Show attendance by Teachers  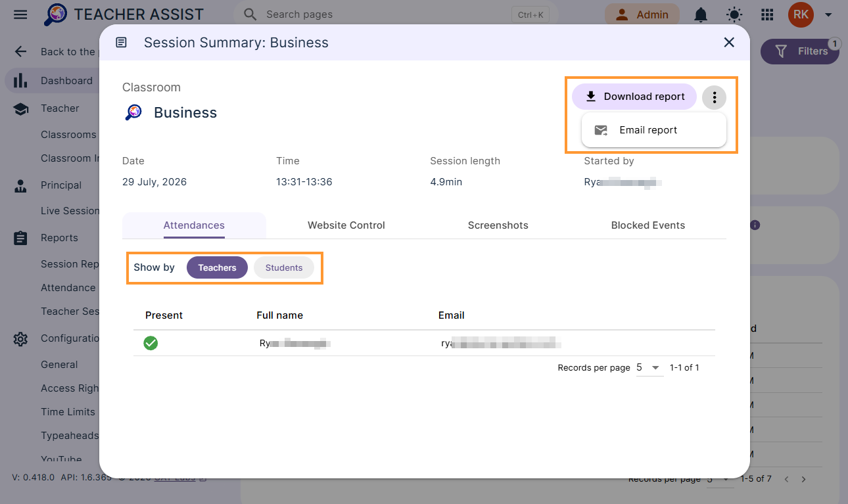[217, 267]
